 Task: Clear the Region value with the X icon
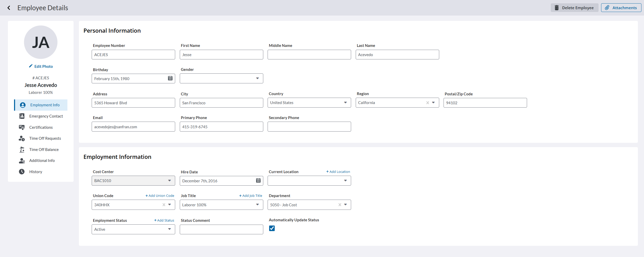click(427, 103)
